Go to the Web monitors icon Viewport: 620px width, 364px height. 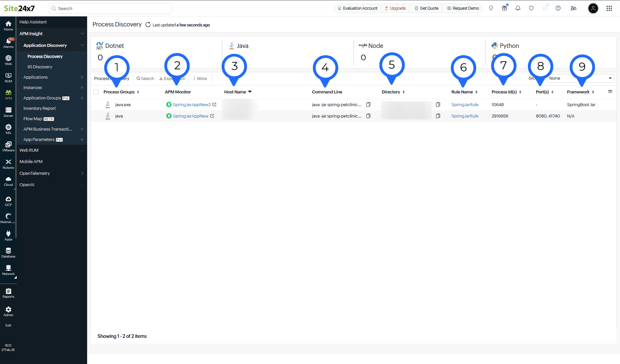[x=8, y=60]
